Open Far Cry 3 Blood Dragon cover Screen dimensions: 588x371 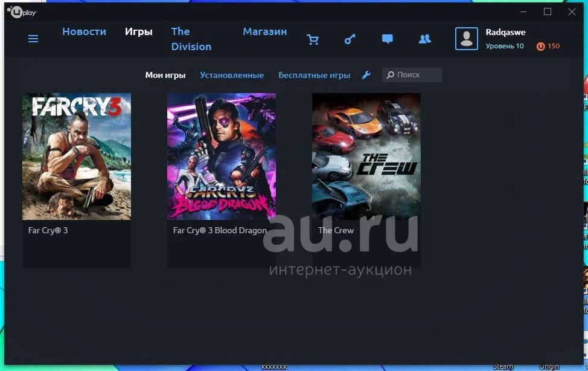[x=222, y=156]
